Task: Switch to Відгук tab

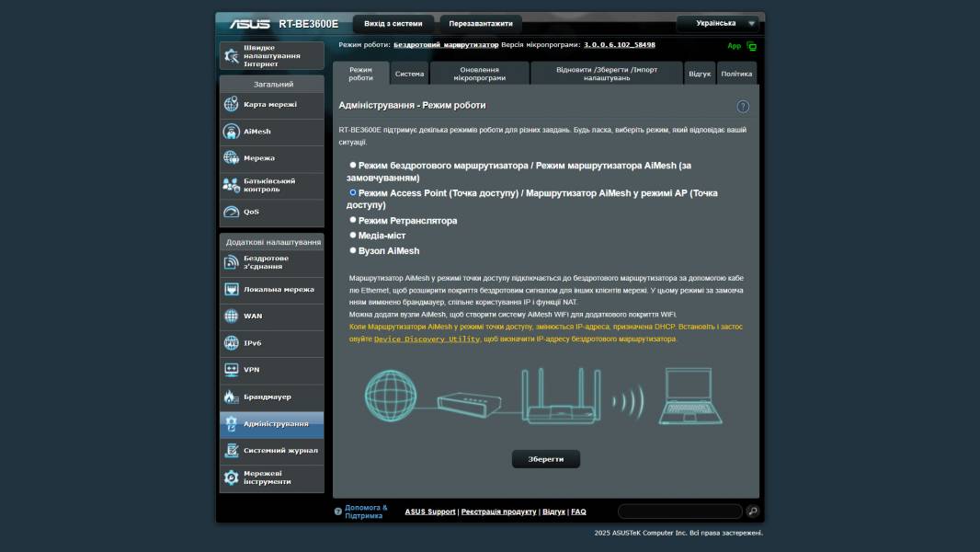Action: pos(700,74)
